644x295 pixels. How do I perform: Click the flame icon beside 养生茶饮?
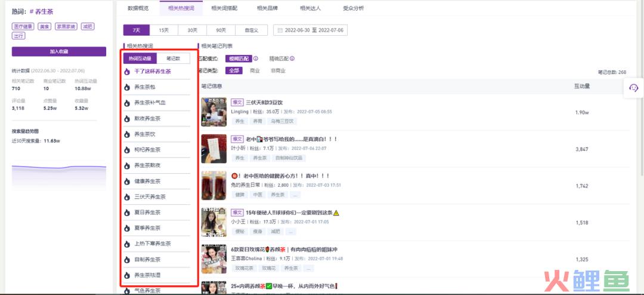(x=127, y=134)
